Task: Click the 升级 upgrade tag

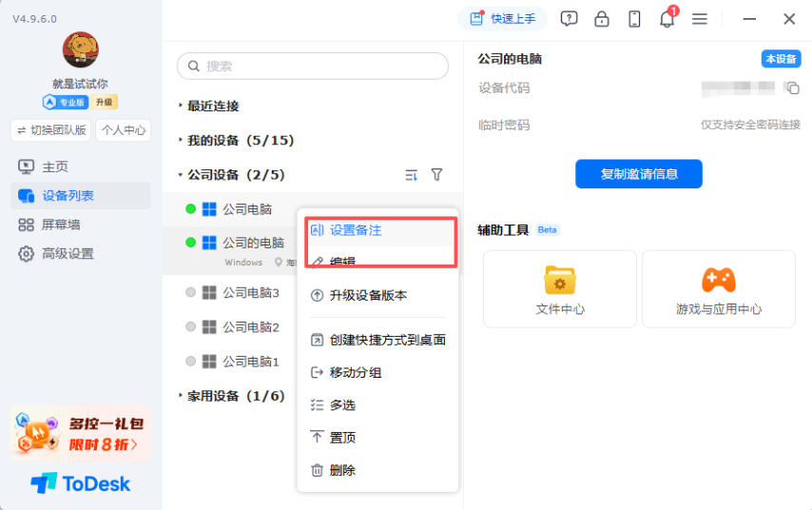Action: click(x=104, y=102)
